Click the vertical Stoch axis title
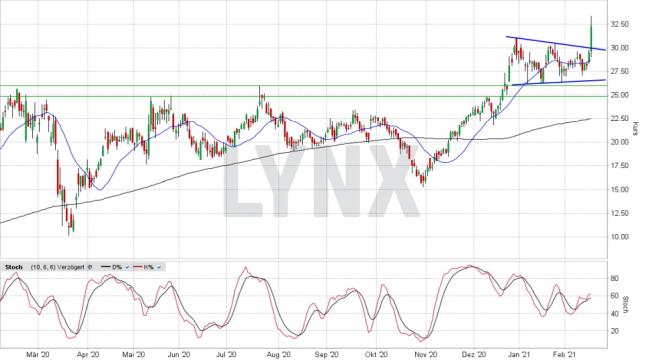645x363 pixels. pos(626,305)
